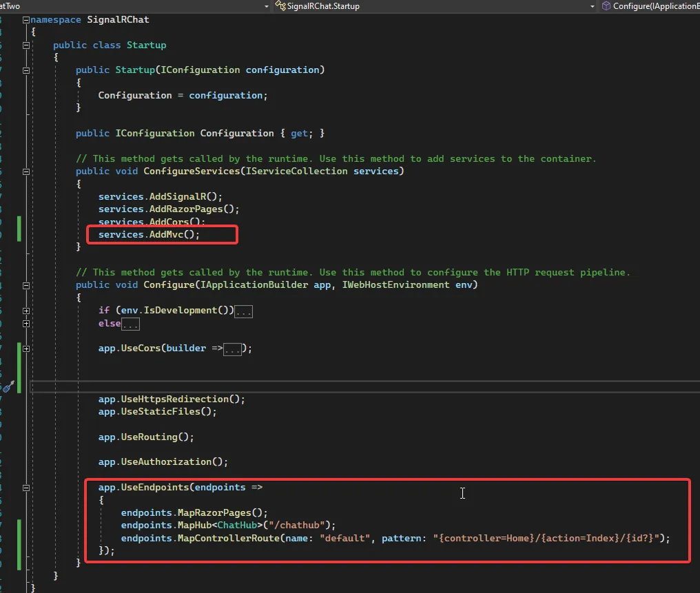Click the app.UseStaticFiles(); line
Screen dimensions: 700x593
[157, 412]
